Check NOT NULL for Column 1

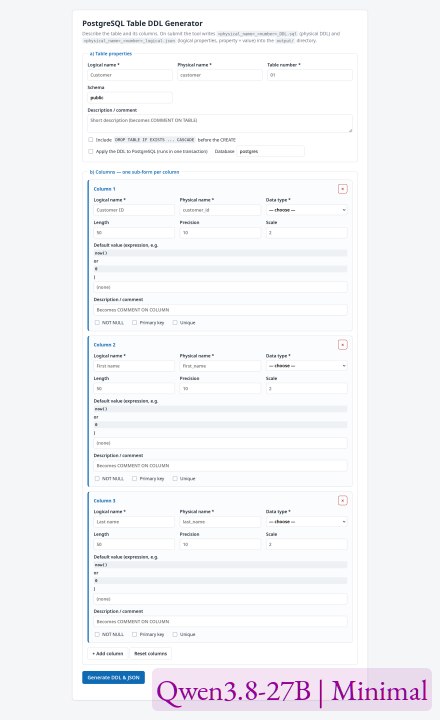point(97,323)
